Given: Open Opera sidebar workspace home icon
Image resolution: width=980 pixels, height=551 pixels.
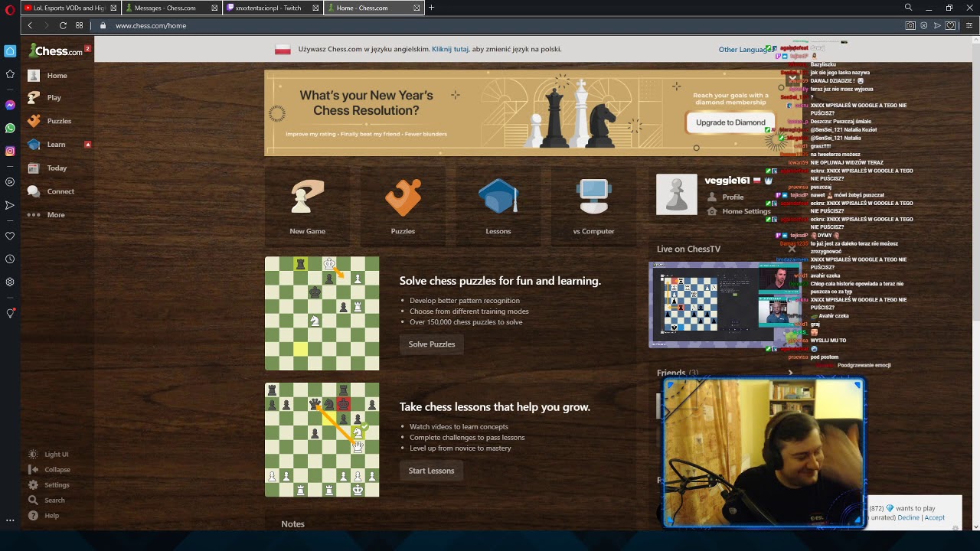Looking at the screenshot, I should coord(10,51).
